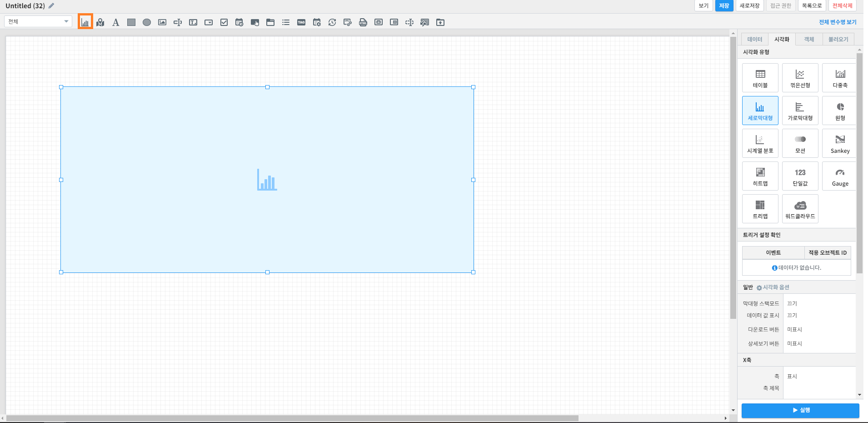Click the 축 제목 input field
Image resolution: width=868 pixels, height=423 pixels.
pyautogui.click(x=819, y=388)
